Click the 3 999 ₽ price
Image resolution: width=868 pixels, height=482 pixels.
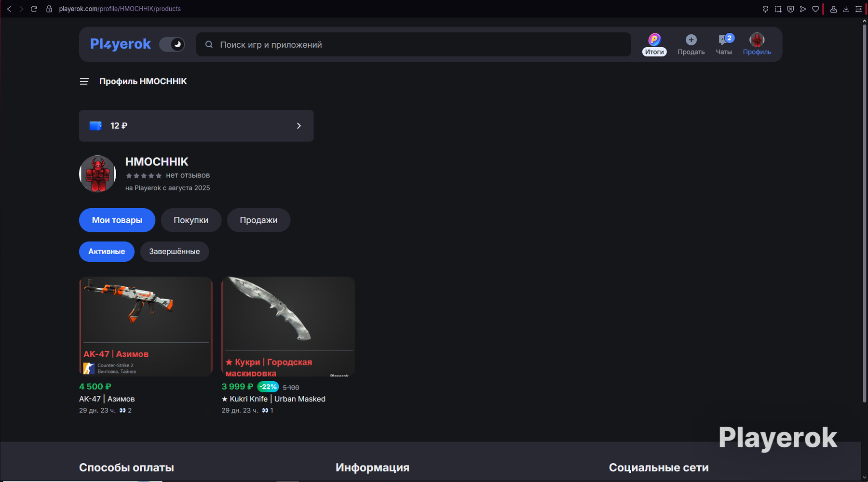point(237,387)
